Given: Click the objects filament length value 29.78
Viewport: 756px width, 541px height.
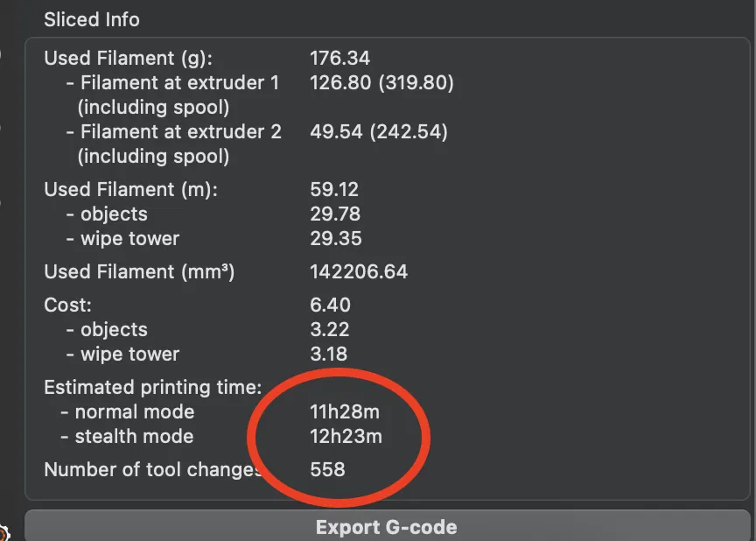Looking at the screenshot, I should 334,214.
